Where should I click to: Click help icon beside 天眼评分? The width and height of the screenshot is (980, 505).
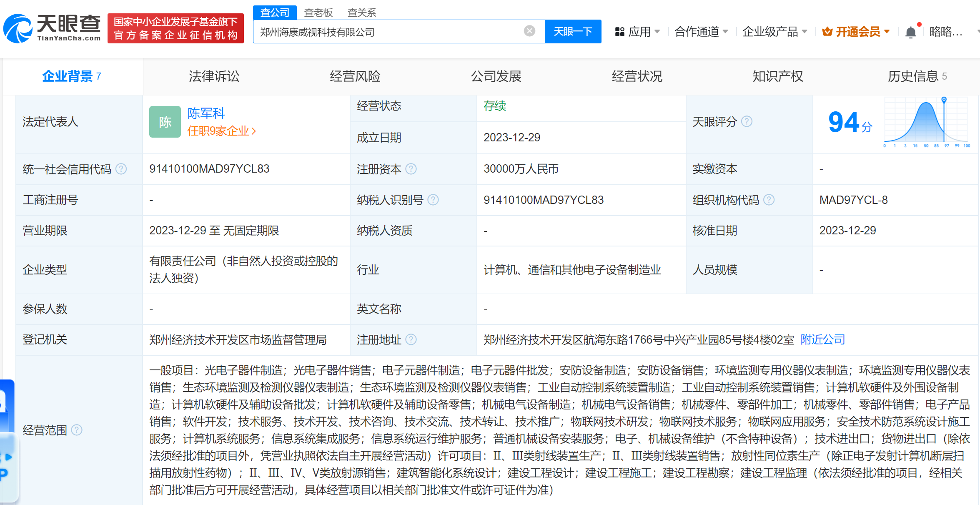tap(747, 121)
